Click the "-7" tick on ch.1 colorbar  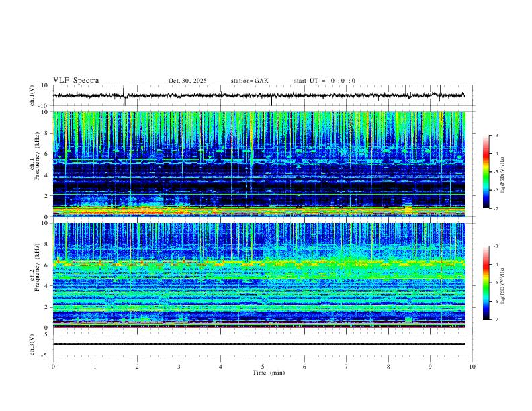point(496,209)
